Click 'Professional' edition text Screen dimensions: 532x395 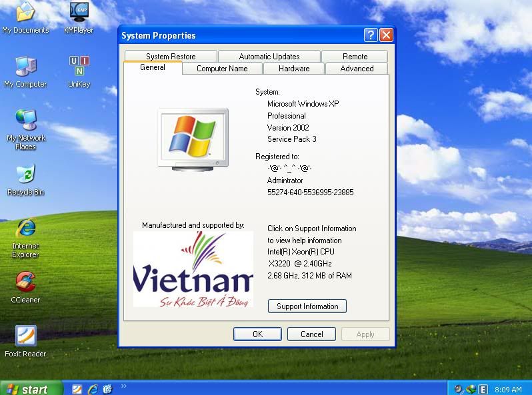tap(287, 116)
